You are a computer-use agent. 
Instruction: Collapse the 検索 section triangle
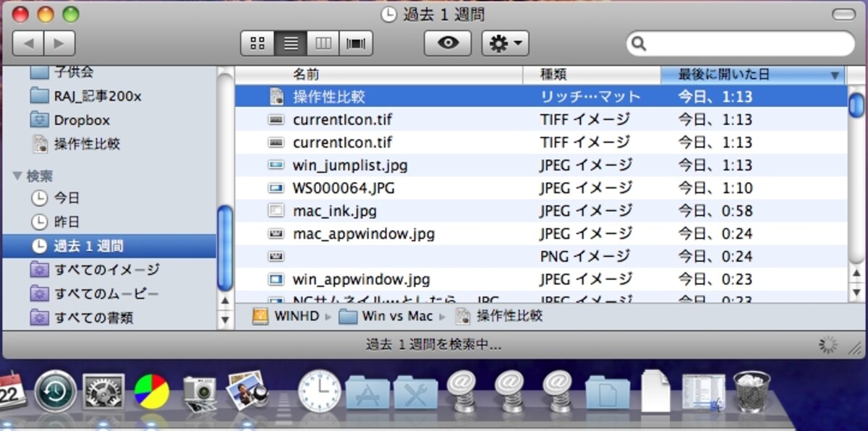click(x=17, y=176)
